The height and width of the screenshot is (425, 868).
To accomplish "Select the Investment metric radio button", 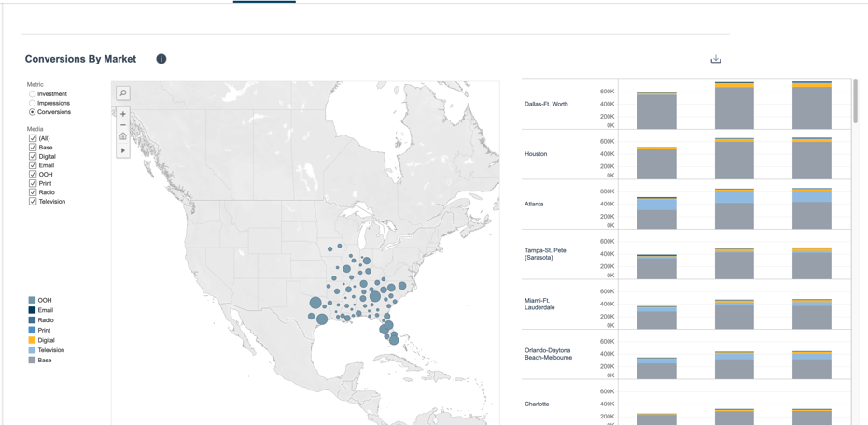I will tap(33, 94).
